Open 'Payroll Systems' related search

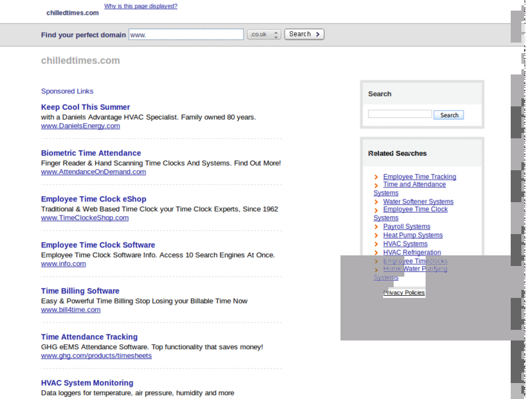coord(406,227)
